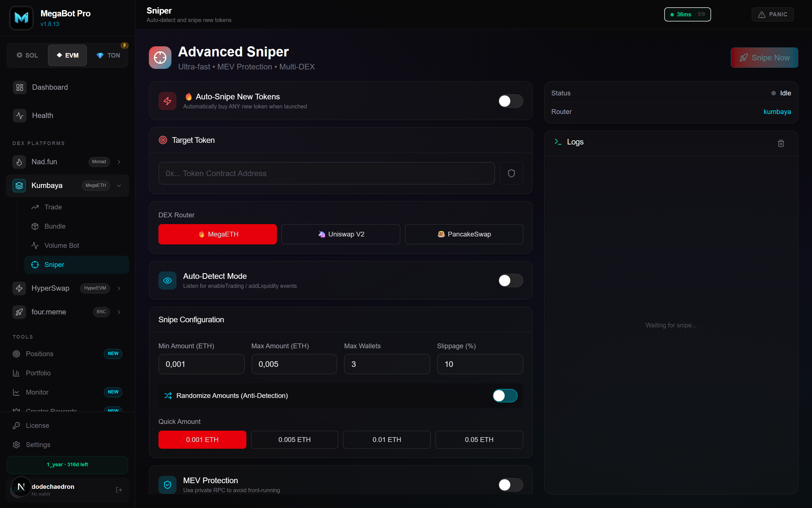Choose 0.005 ETH quick amount

[x=295, y=439]
